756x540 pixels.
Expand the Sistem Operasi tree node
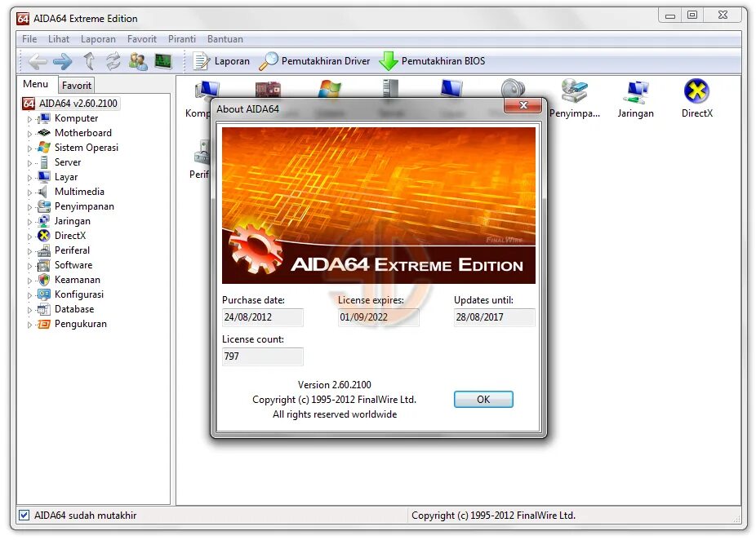[29, 148]
